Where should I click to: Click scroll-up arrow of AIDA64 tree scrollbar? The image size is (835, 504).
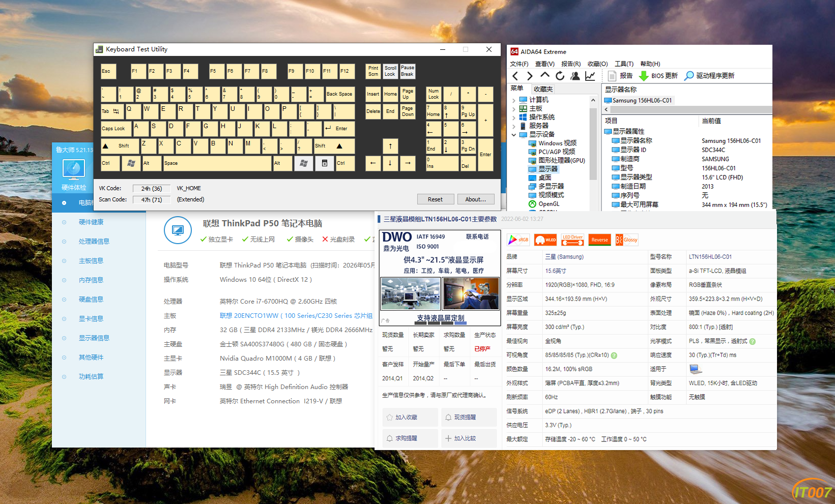593,100
